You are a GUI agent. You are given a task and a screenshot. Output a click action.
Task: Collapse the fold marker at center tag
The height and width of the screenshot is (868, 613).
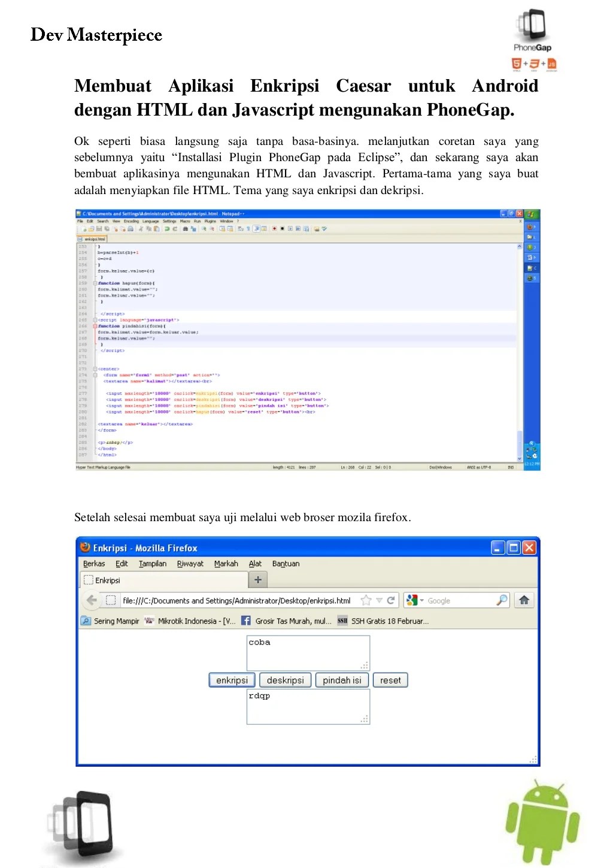click(x=95, y=369)
